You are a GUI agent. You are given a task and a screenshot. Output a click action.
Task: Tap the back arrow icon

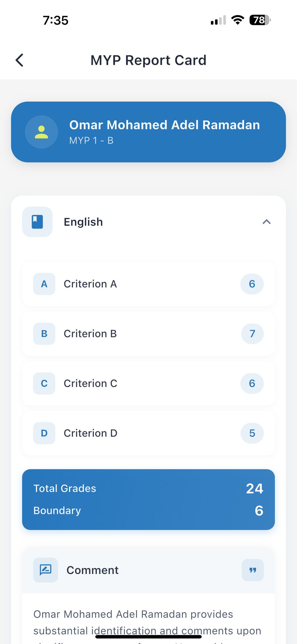pyautogui.click(x=19, y=60)
